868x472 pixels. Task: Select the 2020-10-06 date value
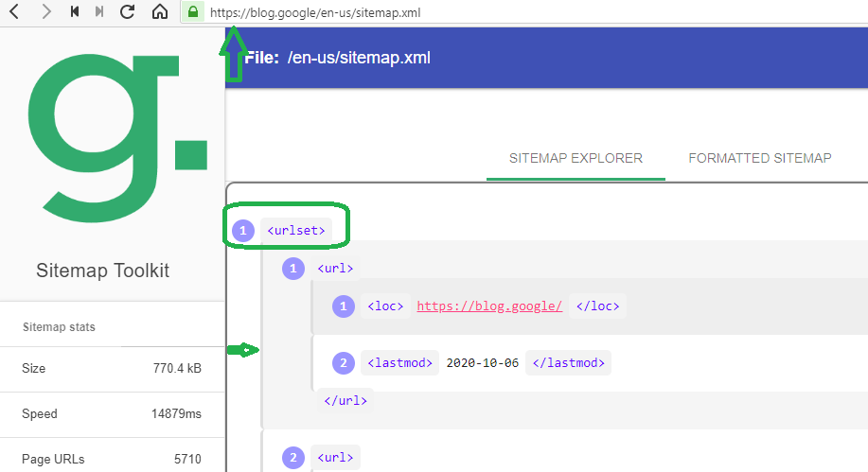click(x=482, y=362)
